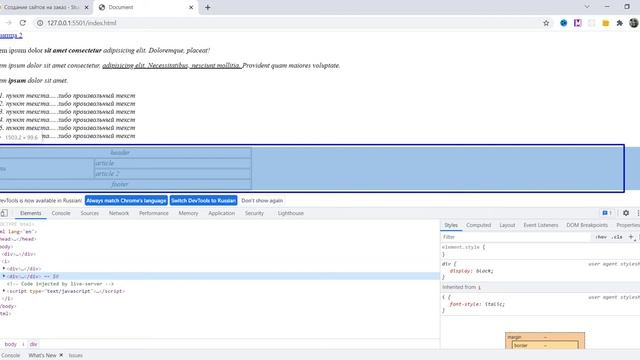Close the What's New drawer tab
Viewport: 640px width, 360px height.
tap(61, 355)
